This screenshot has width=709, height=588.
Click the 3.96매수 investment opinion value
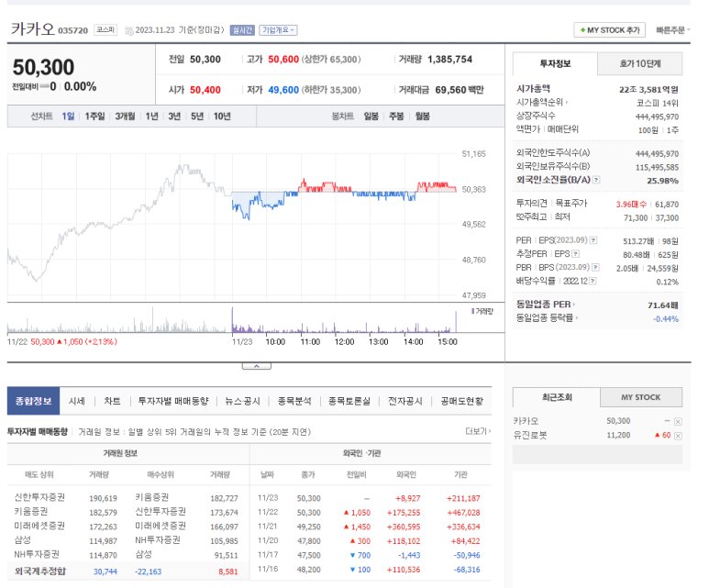pyautogui.click(x=631, y=205)
